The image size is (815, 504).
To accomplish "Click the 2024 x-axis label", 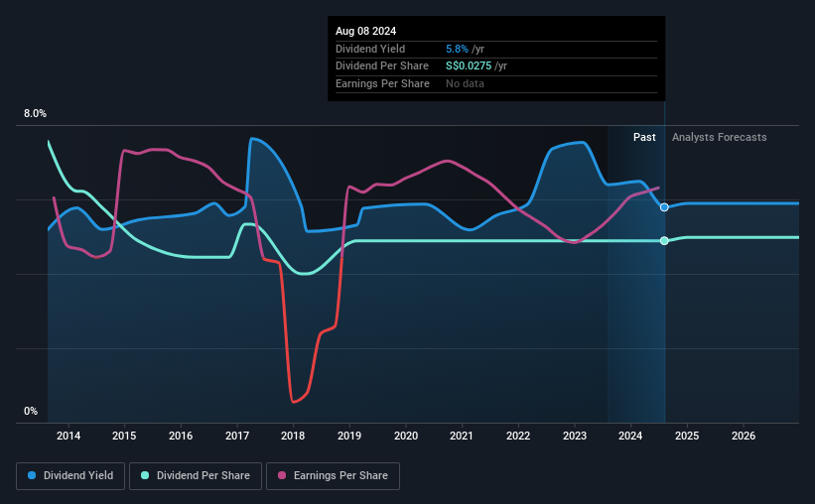I will (630, 436).
